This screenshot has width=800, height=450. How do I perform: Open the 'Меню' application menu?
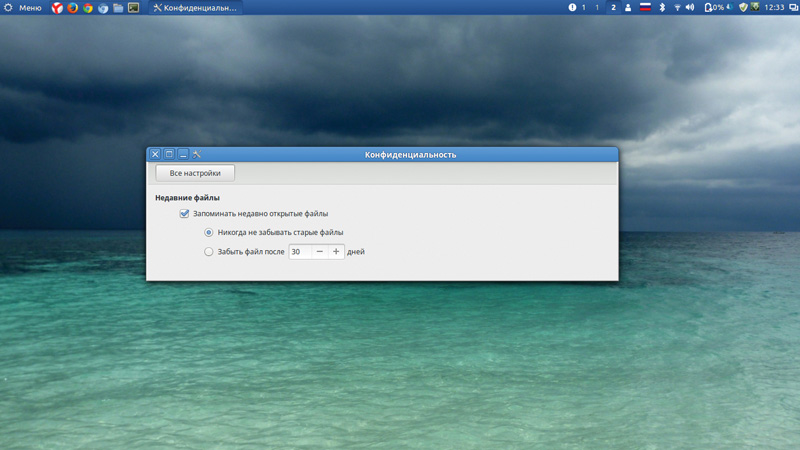(23, 8)
